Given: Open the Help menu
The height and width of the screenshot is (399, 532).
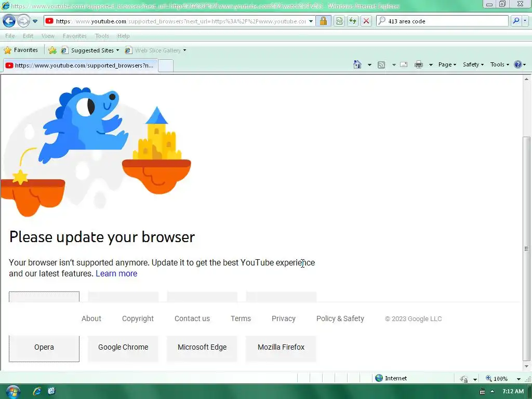Looking at the screenshot, I should (123, 36).
